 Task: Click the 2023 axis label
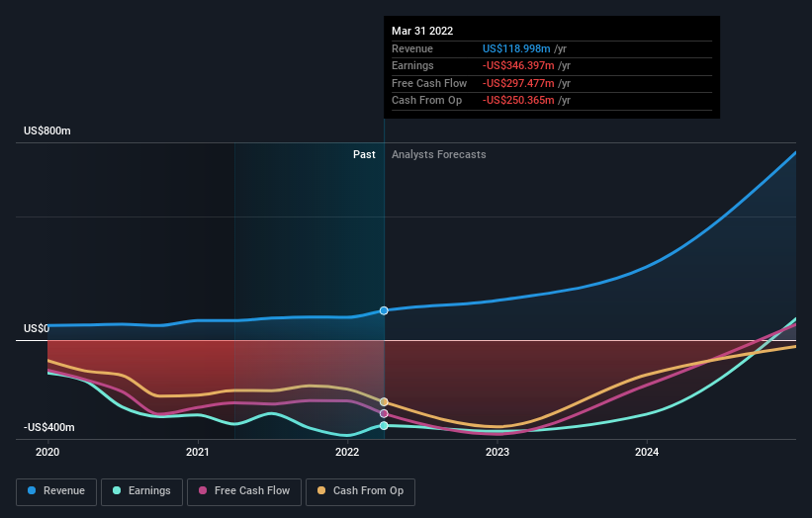(497, 453)
